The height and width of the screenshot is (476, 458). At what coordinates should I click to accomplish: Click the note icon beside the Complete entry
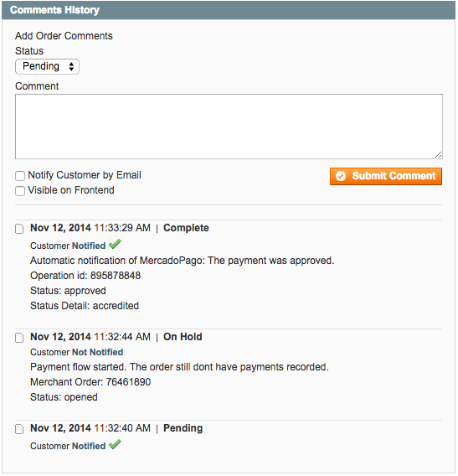point(19,229)
